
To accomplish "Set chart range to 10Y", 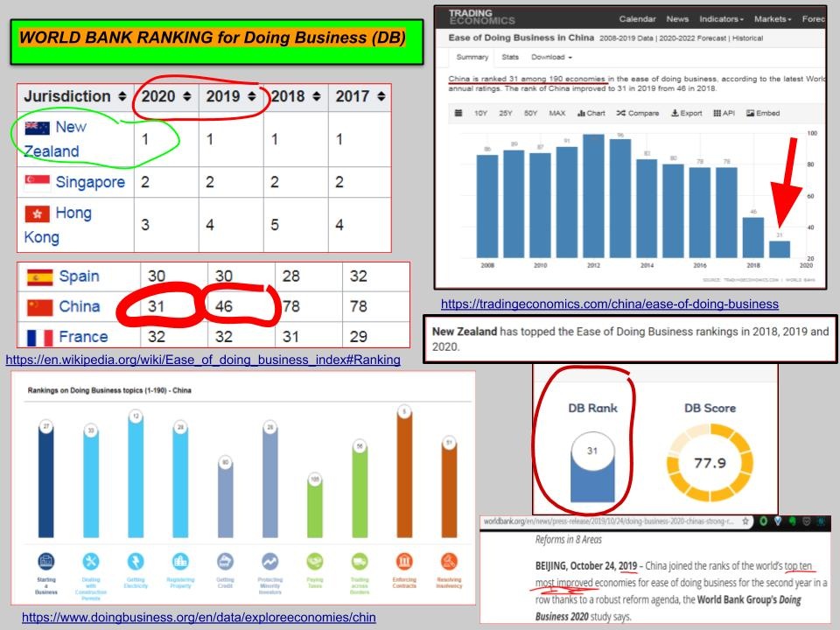I will (x=480, y=113).
